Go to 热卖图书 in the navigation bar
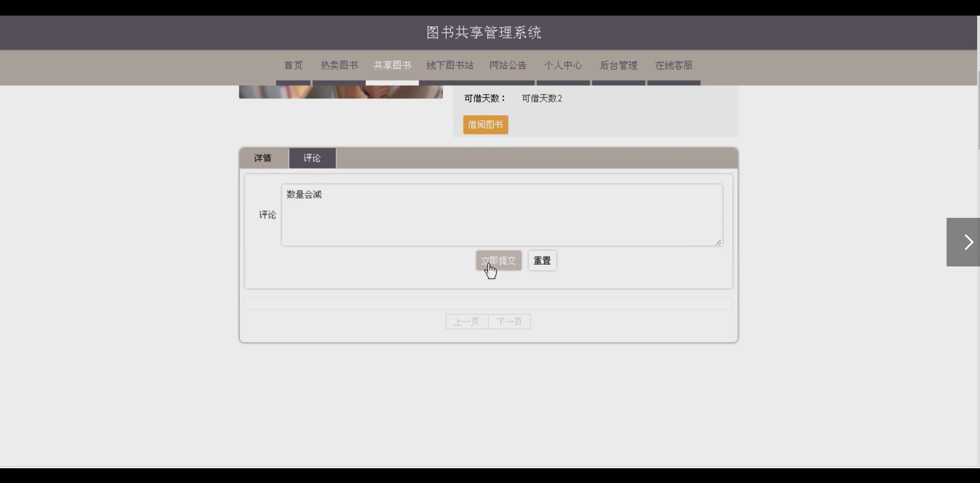 tap(339, 66)
